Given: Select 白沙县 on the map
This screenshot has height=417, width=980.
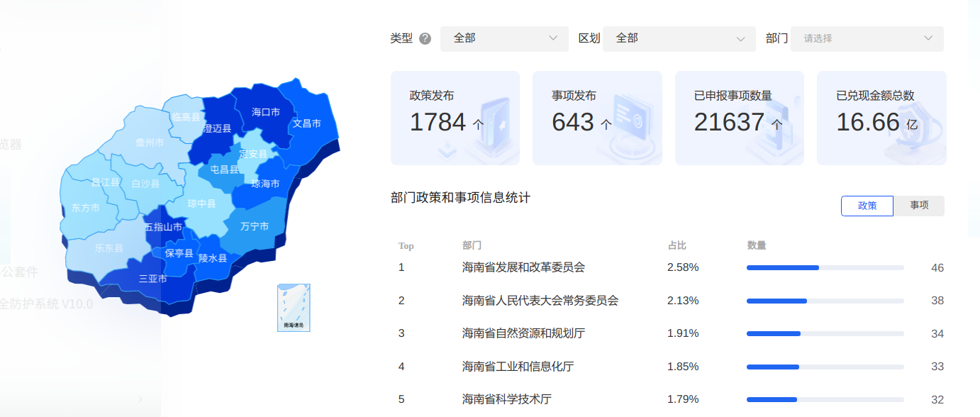Looking at the screenshot, I should coord(145,184).
